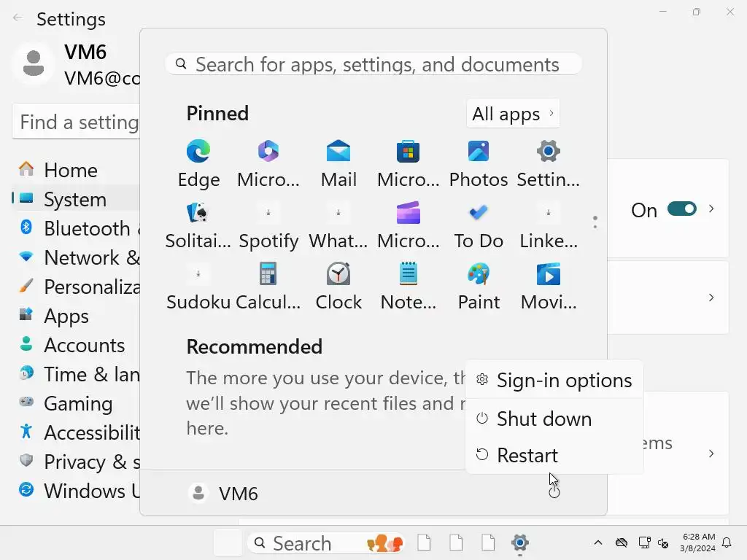Open clock showing 6:28 AM
Image resolution: width=747 pixels, height=560 pixels.
point(697,542)
